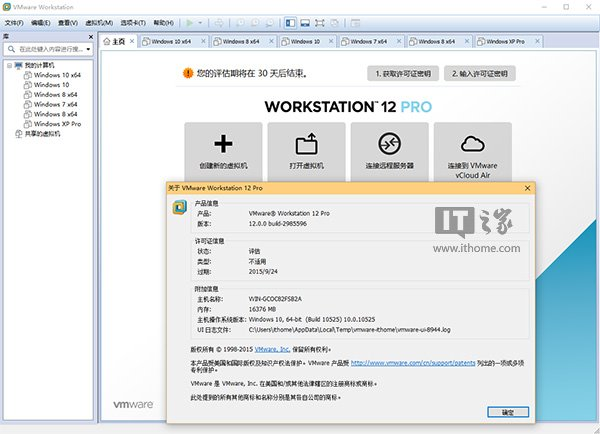
Task: Click the Send Ctrl+Alt+Del toolbar icon
Action: [x=219, y=23]
